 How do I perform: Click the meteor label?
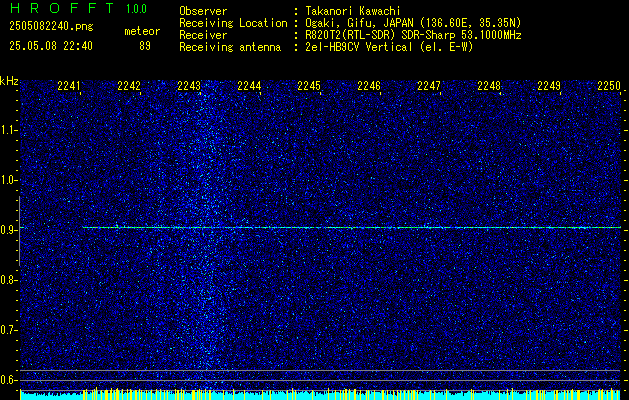[x=142, y=31]
